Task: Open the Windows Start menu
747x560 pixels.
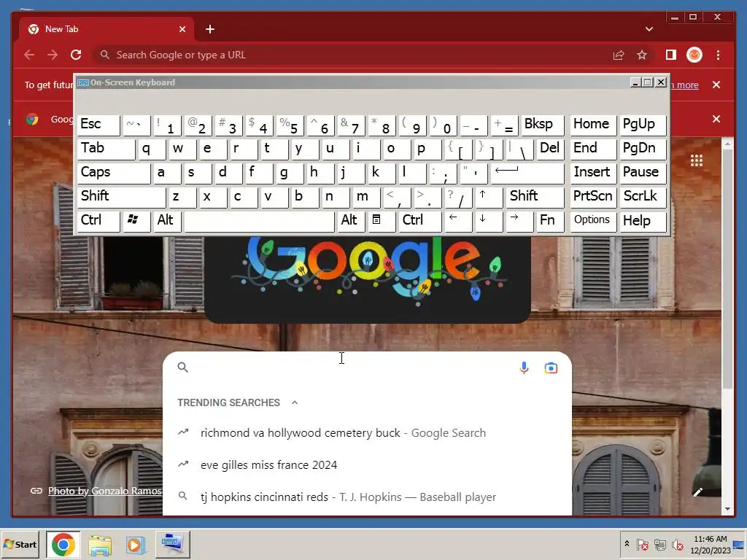Action: pos(20,544)
